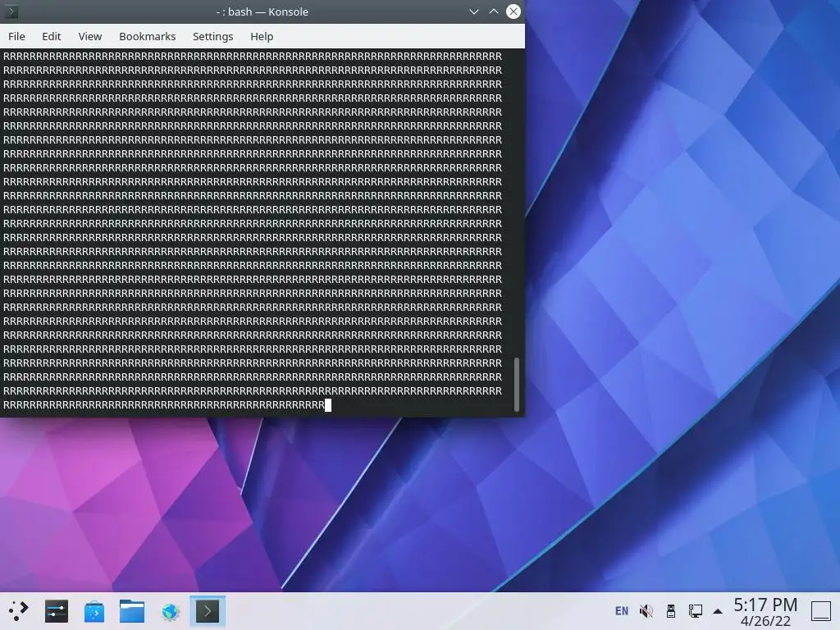The height and width of the screenshot is (630, 840).
Task: Click the 5:17 PM digital clock
Action: click(765, 605)
